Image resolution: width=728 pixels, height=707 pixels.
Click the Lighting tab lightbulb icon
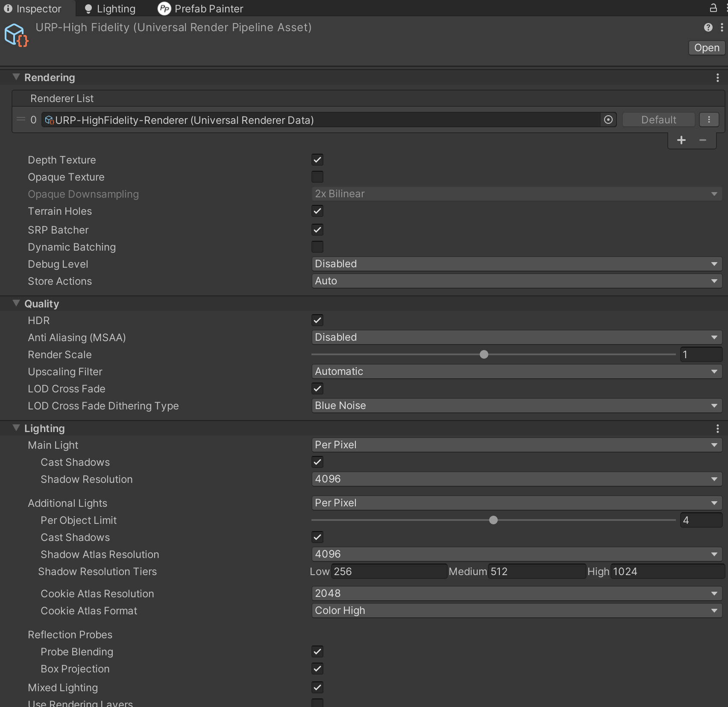point(88,9)
